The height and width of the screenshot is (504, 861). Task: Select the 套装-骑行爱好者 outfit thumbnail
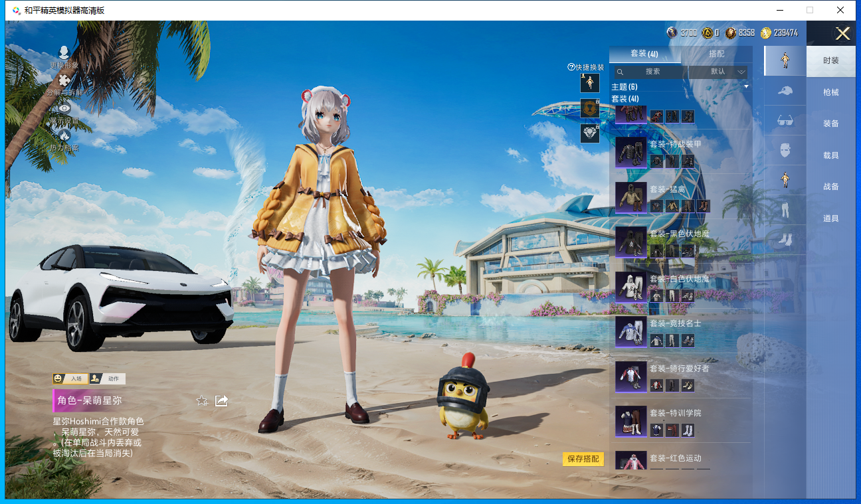click(x=631, y=377)
